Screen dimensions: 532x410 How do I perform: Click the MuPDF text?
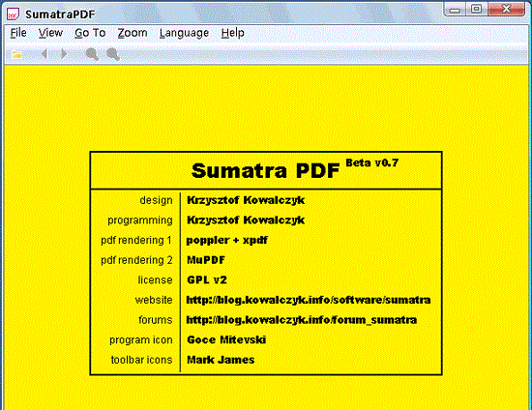tap(206, 260)
